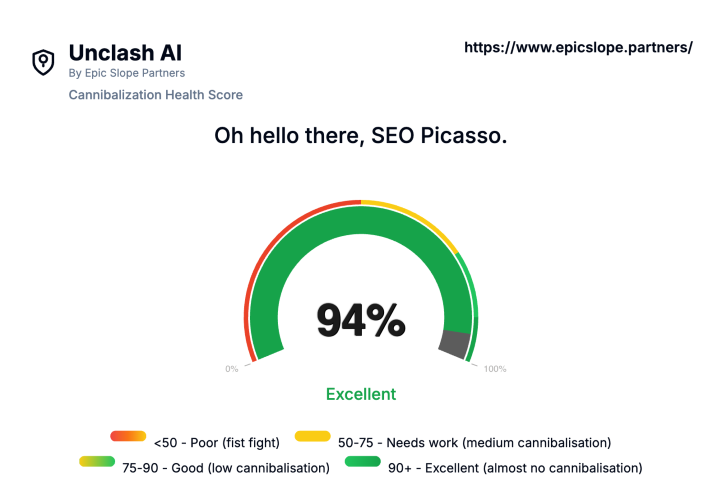Click the Unclash AI shield logo icon

[x=43, y=62]
